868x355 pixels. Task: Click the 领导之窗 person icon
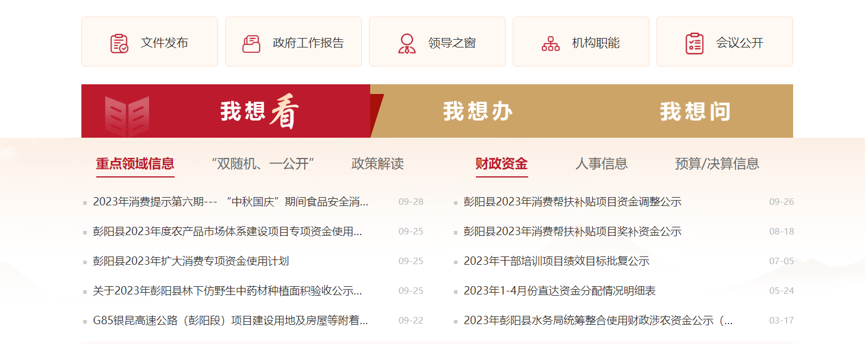[406, 41]
